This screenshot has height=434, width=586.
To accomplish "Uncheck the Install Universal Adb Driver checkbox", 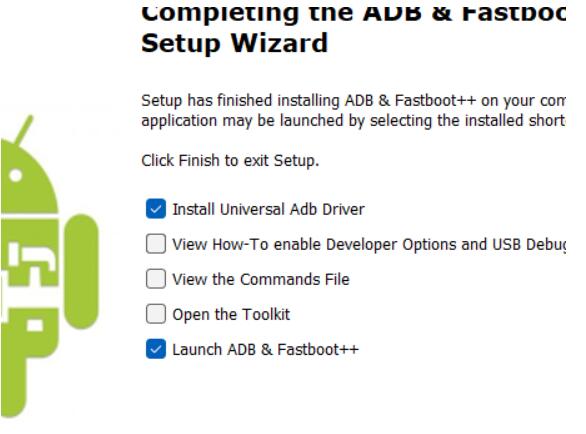I will click(156, 209).
